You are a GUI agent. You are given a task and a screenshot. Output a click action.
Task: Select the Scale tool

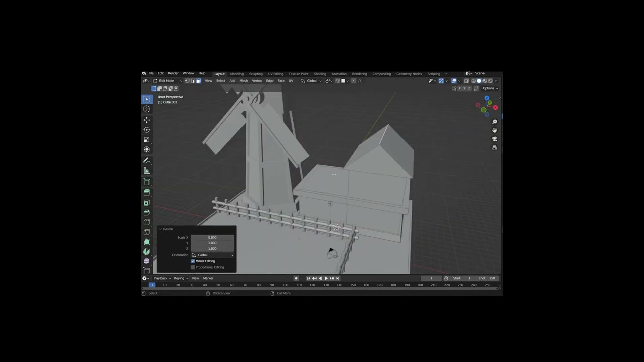point(147,140)
